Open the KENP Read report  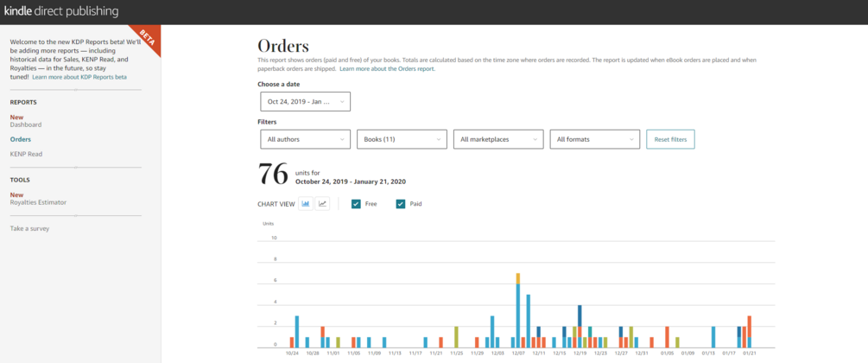pyautogui.click(x=26, y=154)
